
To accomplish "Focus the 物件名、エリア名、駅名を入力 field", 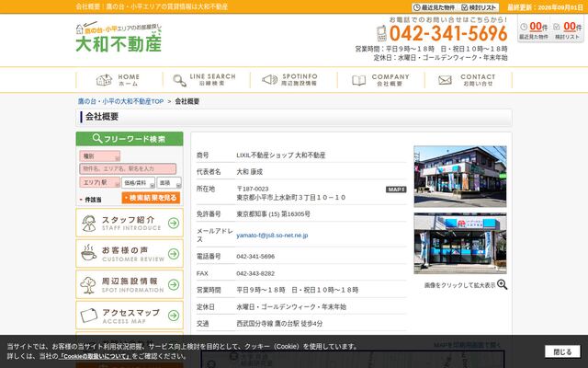I will [x=128, y=168].
